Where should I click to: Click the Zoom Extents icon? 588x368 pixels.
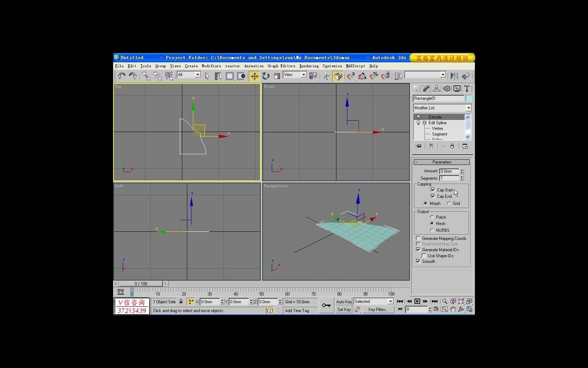click(461, 301)
